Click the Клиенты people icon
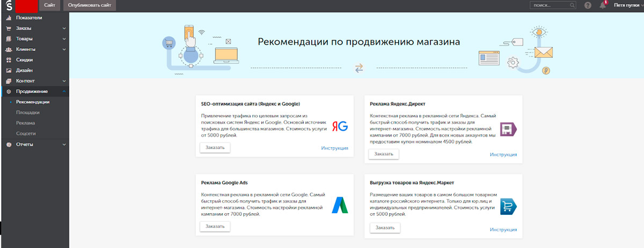The height and width of the screenshot is (248, 644). [9, 49]
